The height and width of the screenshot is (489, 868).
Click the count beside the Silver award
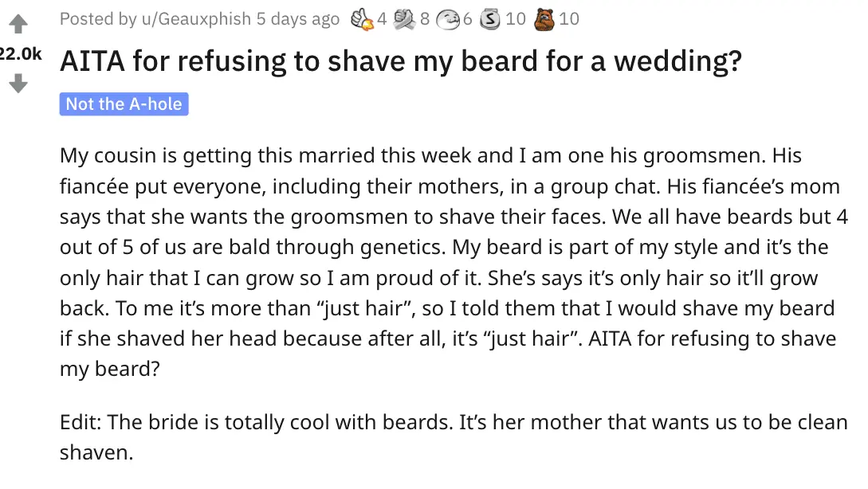[x=515, y=18]
